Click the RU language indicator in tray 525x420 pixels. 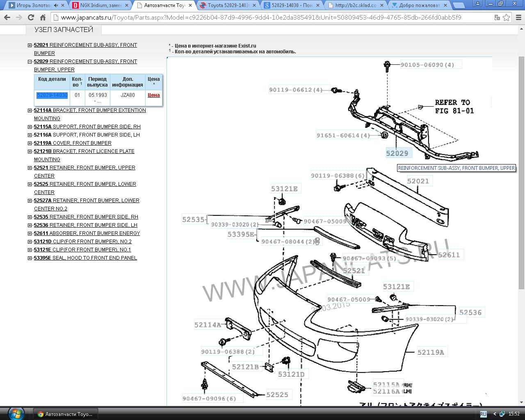click(x=483, y=414)
